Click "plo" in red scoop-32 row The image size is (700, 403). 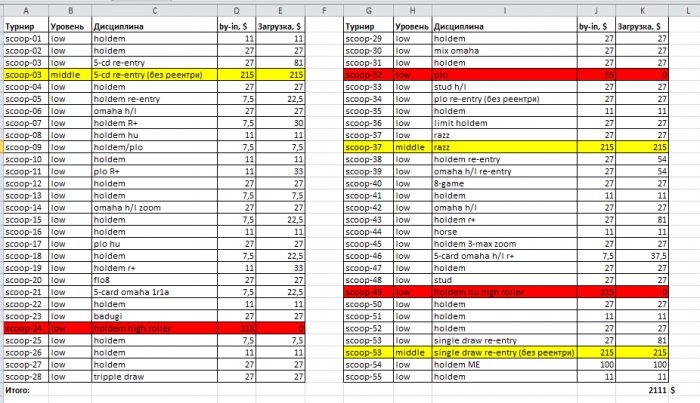coord(441,75)
